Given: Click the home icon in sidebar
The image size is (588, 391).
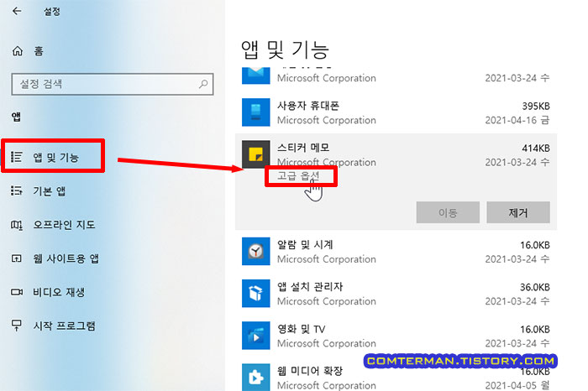Looking at the screenshot, I should pyautogui.click(x=18, y=51).
